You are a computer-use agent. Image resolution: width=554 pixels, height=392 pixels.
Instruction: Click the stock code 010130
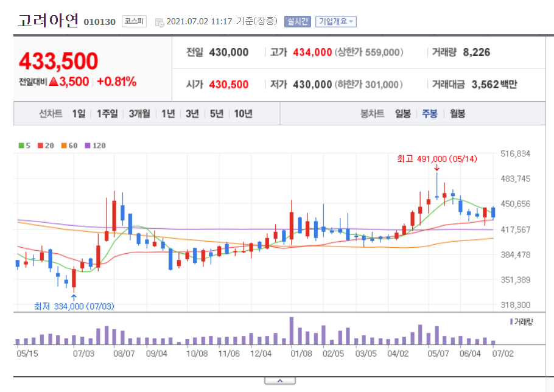(100, 22)
